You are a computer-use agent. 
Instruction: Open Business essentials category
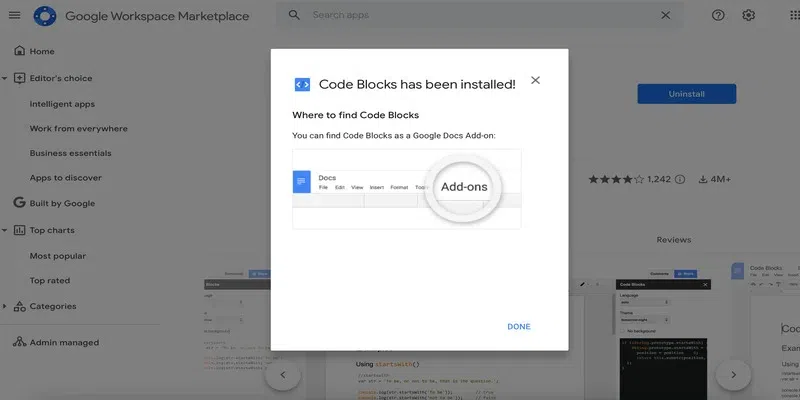(x=70, y=153)
